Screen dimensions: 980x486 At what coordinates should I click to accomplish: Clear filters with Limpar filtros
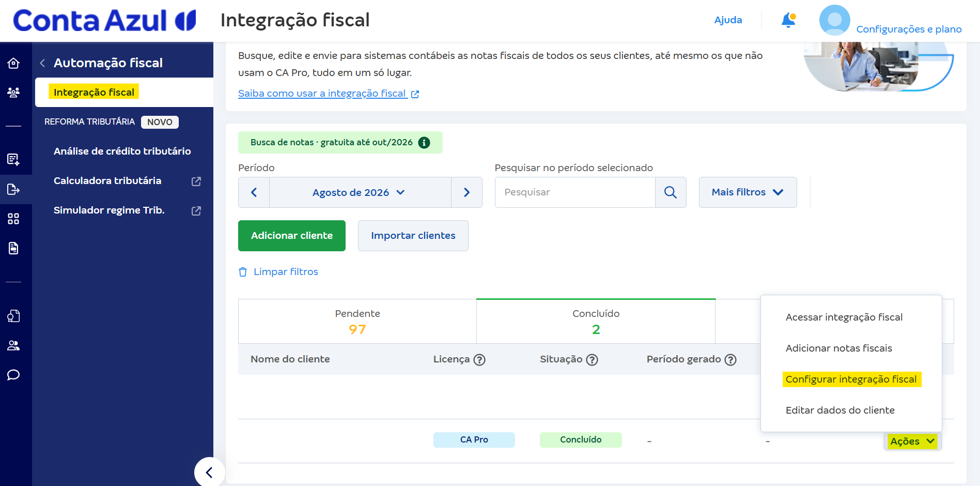tap(278, 272)
